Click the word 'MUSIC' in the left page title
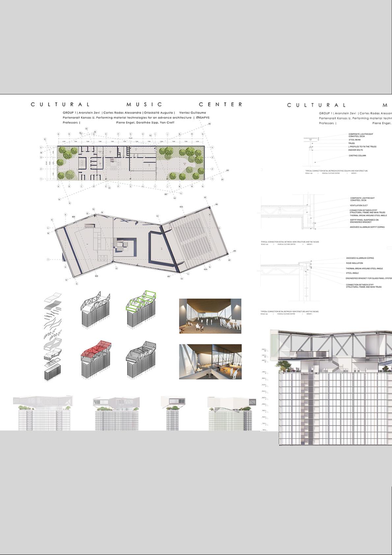The width and height of the screenshot is (392, 555). (144, 105)
